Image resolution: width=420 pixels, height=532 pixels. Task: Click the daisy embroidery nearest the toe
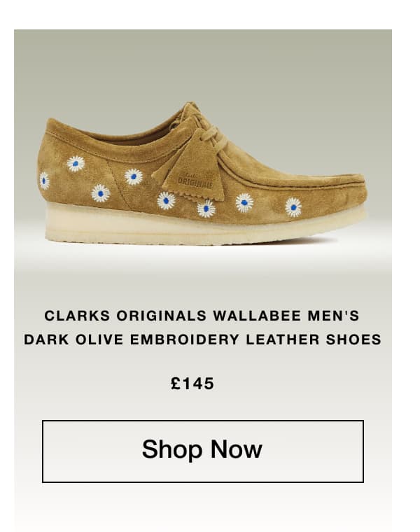click(x=293, y=207)
